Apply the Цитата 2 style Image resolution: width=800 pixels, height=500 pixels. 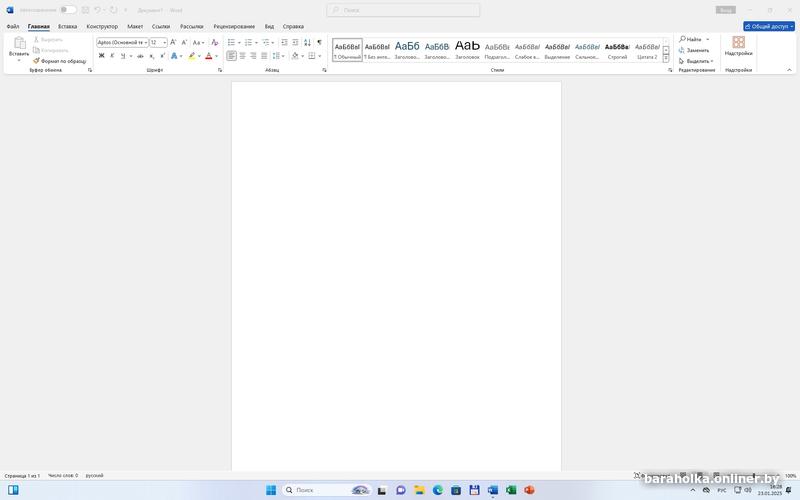[x=647, y=49]
